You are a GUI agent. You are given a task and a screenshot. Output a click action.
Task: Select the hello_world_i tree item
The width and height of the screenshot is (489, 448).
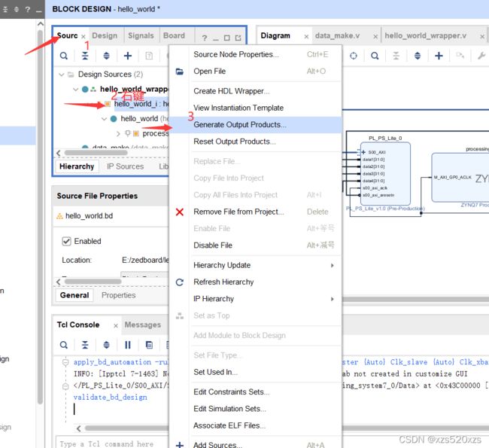pos(141,104)
